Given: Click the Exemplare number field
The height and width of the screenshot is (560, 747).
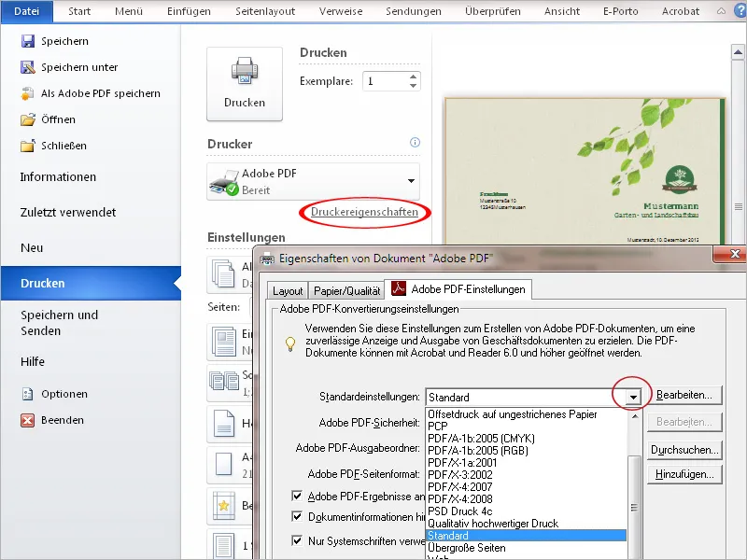Looking at the screenshot, I should [385, 81].
